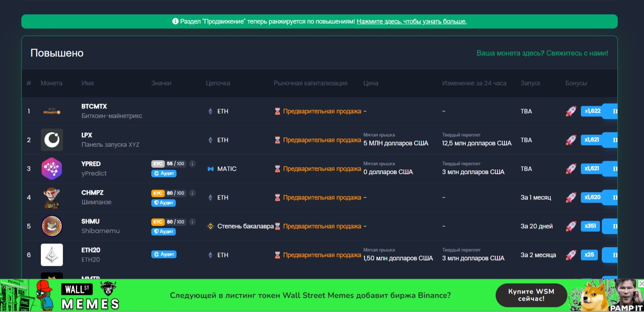Open the YPRED coin name
644x312 pixels.
click(91, 164)
